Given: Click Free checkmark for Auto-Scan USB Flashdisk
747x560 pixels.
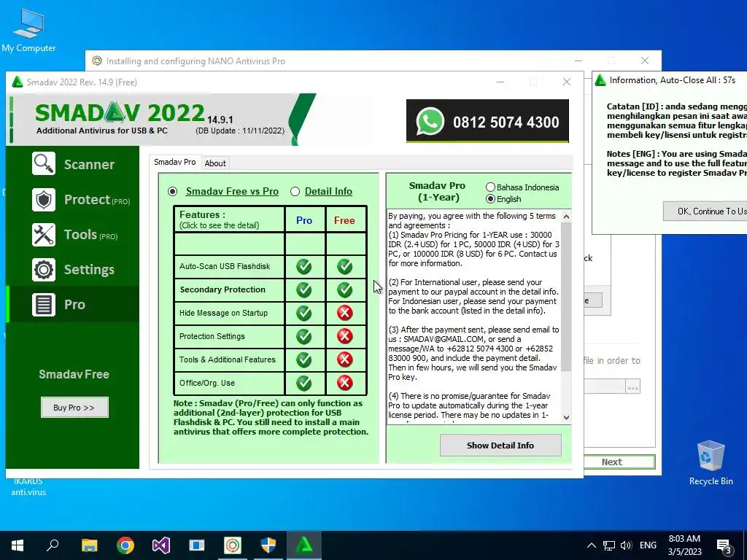Looking at the screenshot, I should (x=344, y=267).
